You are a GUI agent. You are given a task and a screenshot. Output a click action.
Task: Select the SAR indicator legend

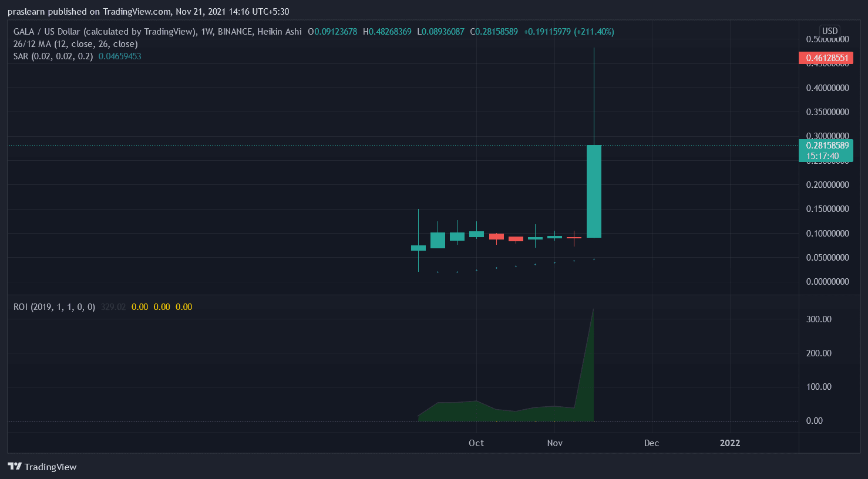(x=53, y=56)
